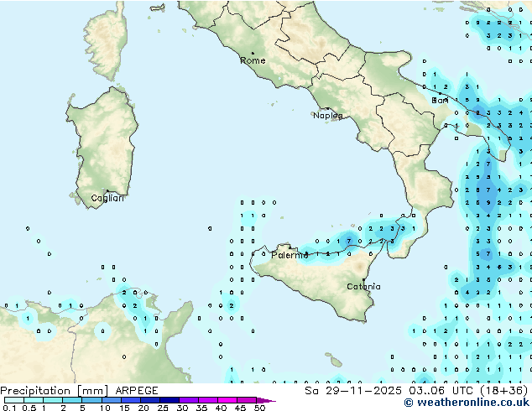Click the legend value 50 label
The width and height of the screenshot is (532, 411).
(x=260, y=408)
